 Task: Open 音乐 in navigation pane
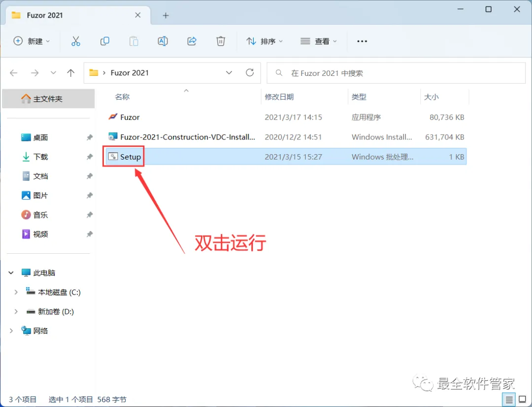click(x=40, y=214)
